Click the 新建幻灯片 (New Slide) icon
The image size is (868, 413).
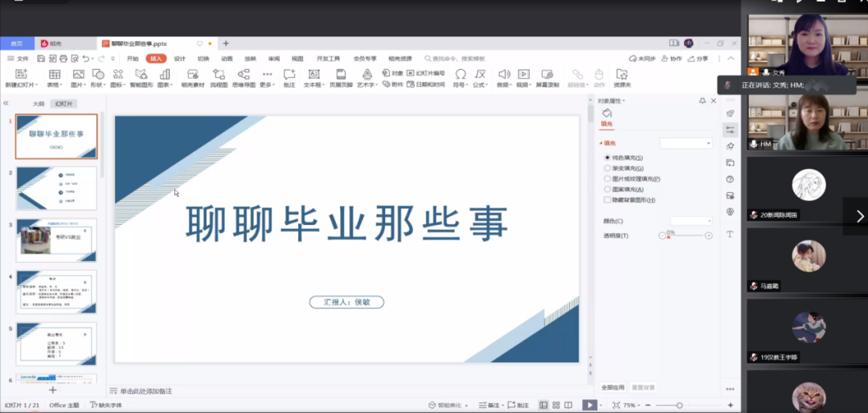tap(19, 75)
